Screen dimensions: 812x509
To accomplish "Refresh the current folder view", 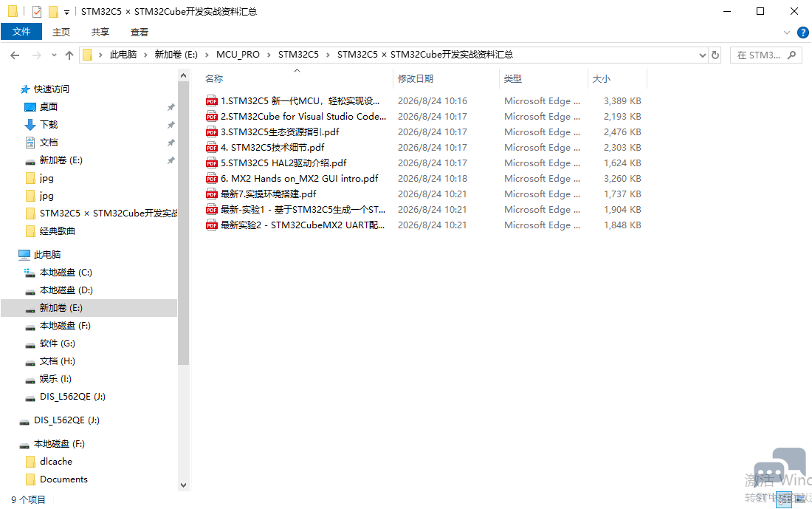I will [715, 55].
